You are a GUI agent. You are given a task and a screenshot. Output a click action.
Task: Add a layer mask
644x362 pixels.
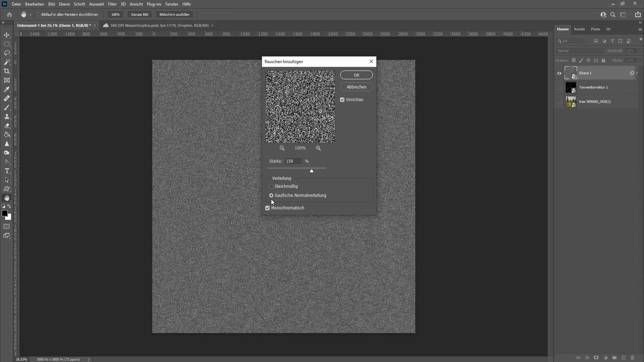coord(596,358)
